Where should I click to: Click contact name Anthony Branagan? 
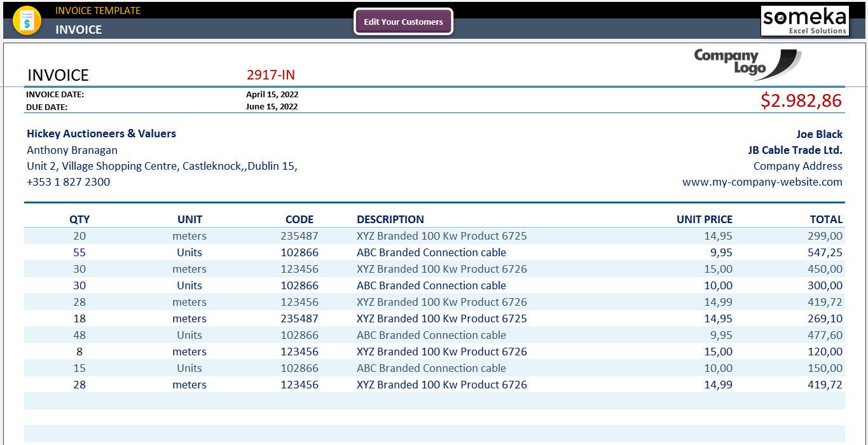[x=72, y=150]
